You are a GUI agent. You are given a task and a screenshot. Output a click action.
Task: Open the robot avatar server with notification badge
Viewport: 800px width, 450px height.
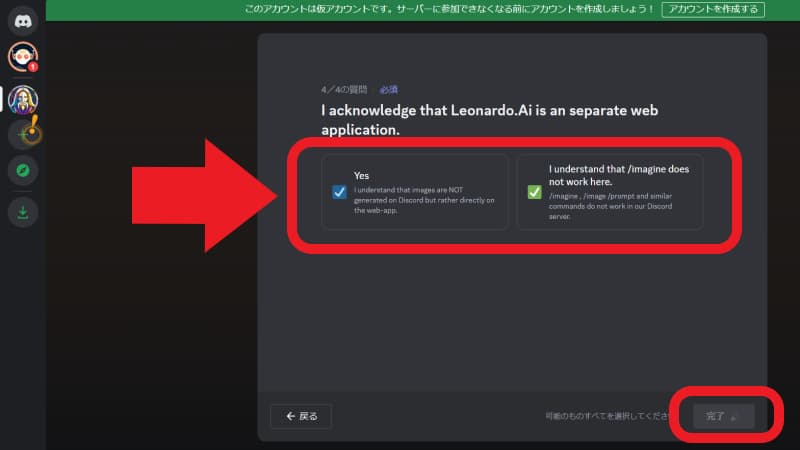(x=22, y=57)
